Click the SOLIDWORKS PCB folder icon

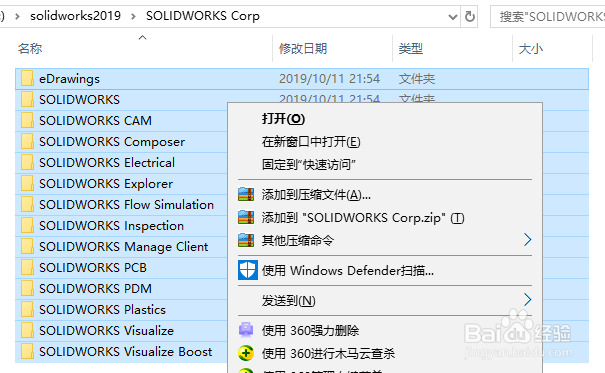27,267
